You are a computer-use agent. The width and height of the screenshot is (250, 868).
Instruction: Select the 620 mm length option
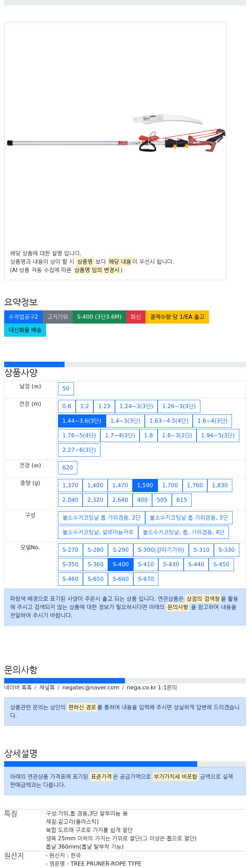[x=68, y=468]
